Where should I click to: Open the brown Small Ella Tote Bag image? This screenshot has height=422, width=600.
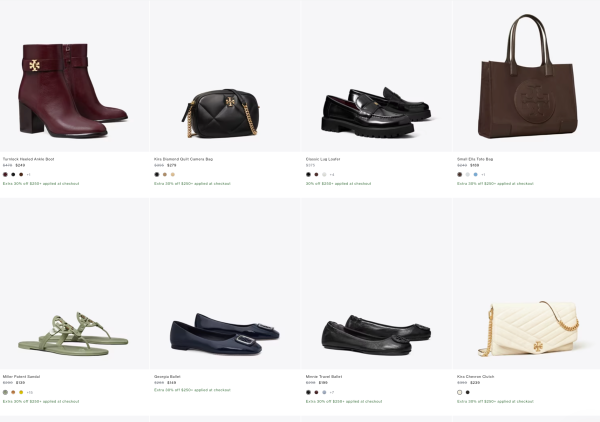[x=527, y=76]
